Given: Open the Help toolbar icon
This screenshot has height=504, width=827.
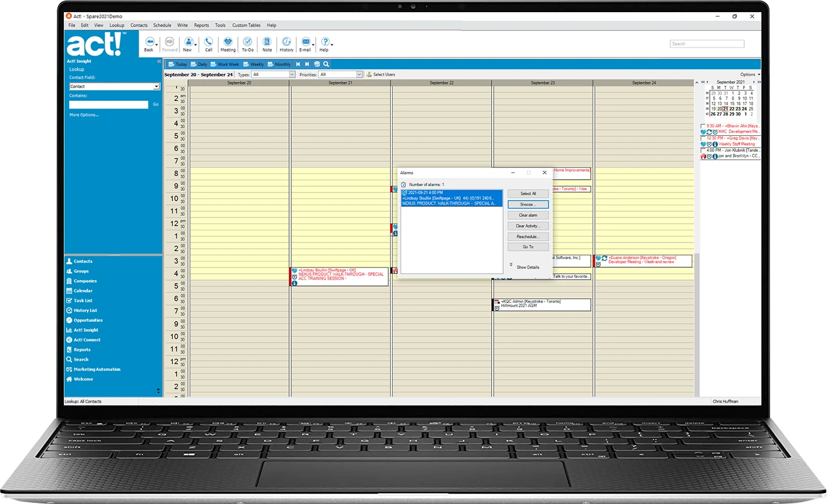Looking at the screenshot, I should [324, 44].
